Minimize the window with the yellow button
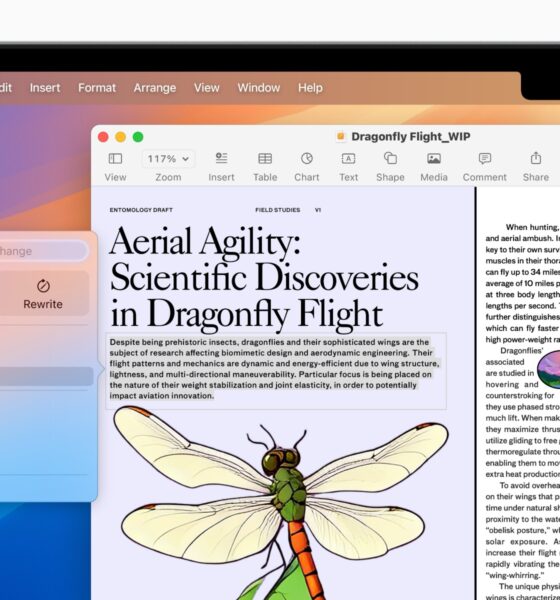This screenshot has height=600, width=560. point(121,137)
